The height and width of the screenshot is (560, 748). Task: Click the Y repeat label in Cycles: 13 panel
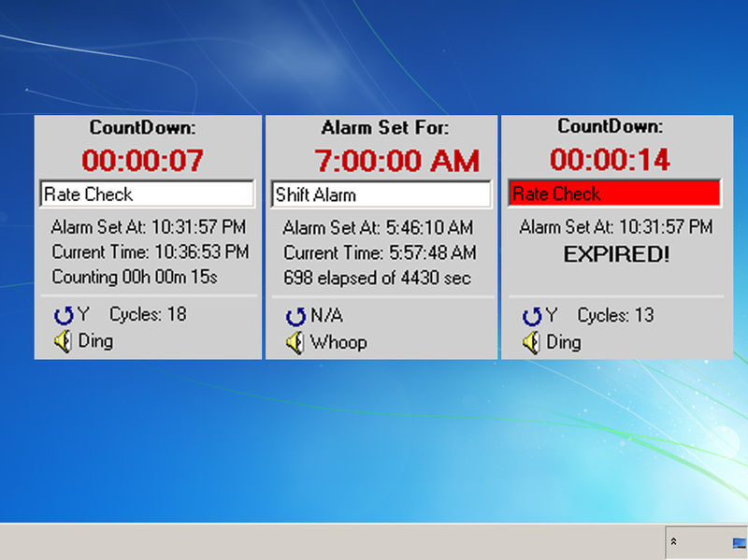pos(552,315)
